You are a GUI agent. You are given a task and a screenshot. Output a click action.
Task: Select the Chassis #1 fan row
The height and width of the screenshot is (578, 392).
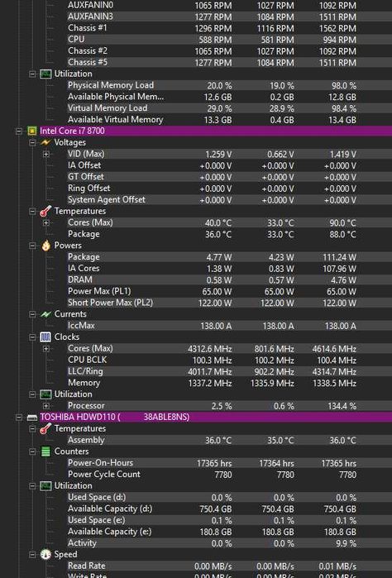coord(229,28)
